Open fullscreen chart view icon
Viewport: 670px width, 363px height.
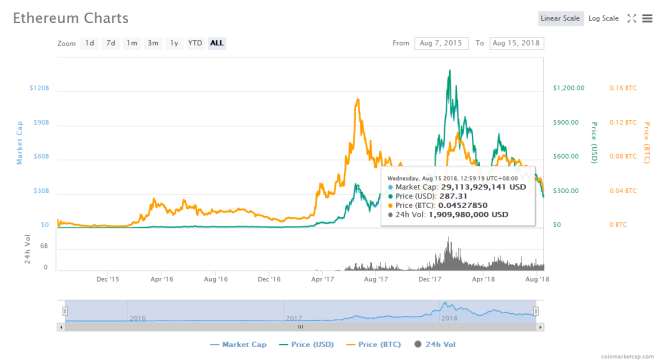click(x=632, y=18)
